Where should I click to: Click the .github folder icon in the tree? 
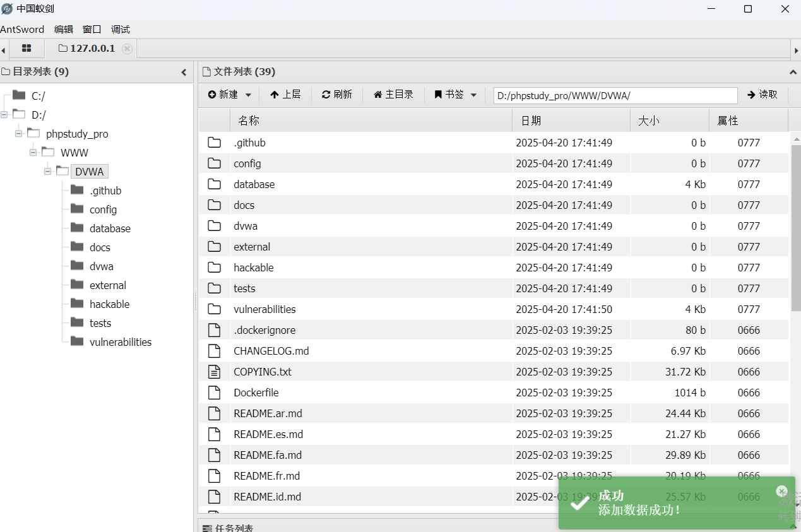77,190
